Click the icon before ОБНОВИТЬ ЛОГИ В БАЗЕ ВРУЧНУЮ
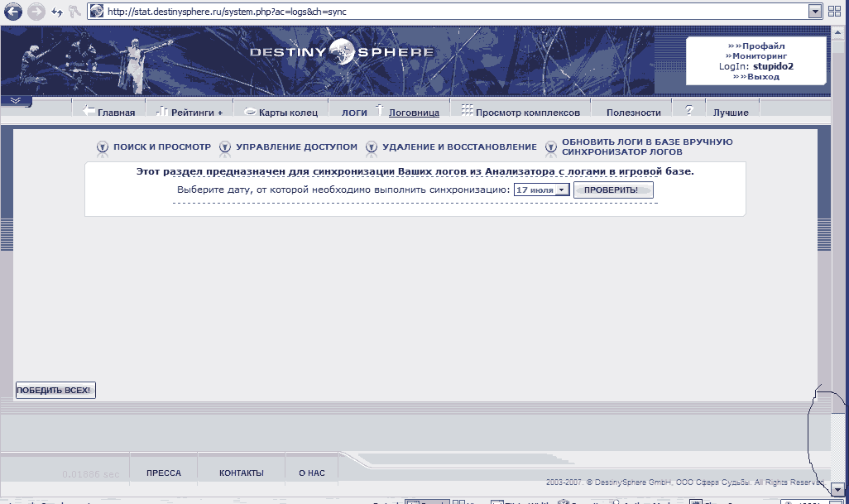Image resolution: width=849 pixels, height=504 pixels. [x=550, y=147]
